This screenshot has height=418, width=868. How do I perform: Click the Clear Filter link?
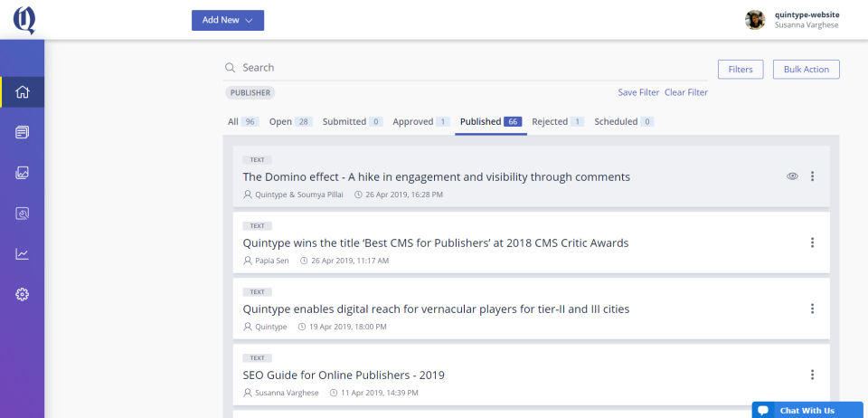[x=685, y=92]
